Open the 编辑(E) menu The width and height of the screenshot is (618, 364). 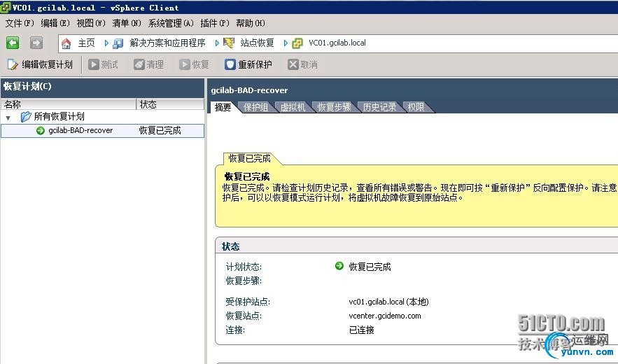(x=55, y=23)
